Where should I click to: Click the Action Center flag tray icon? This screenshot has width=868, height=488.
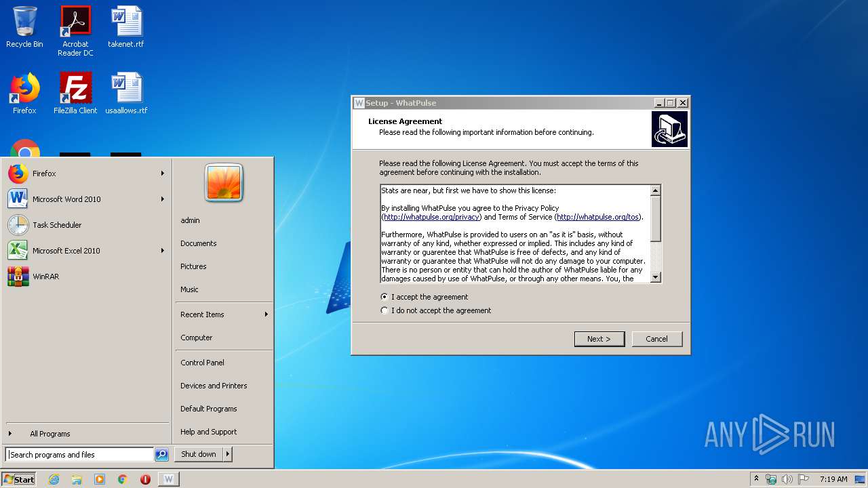(804, 479)
